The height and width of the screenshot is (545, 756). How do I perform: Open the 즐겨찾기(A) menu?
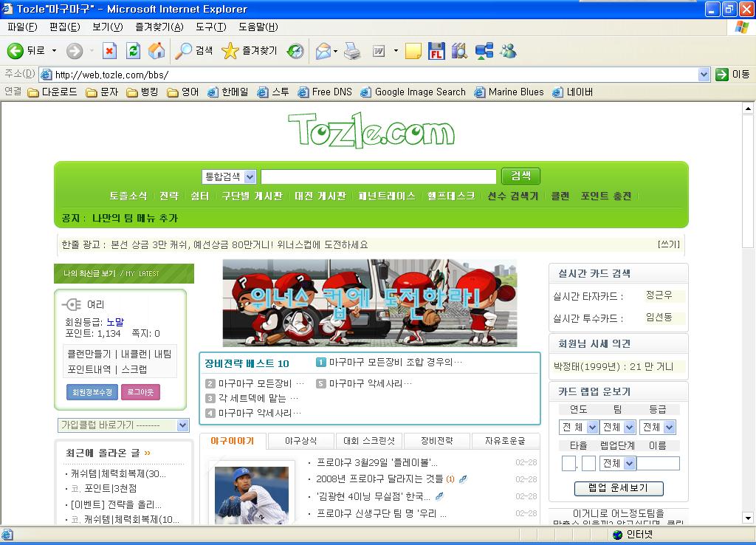[x=159, y=27]
